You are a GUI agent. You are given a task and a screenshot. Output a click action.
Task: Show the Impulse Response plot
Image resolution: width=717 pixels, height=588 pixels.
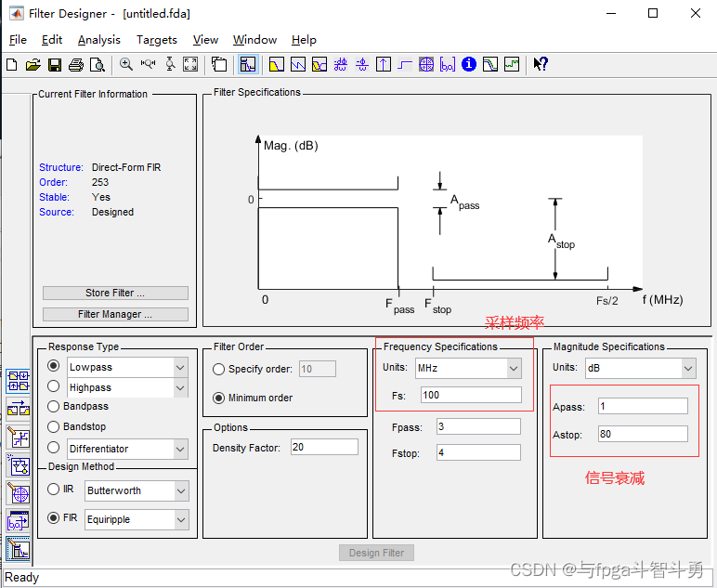384,64
